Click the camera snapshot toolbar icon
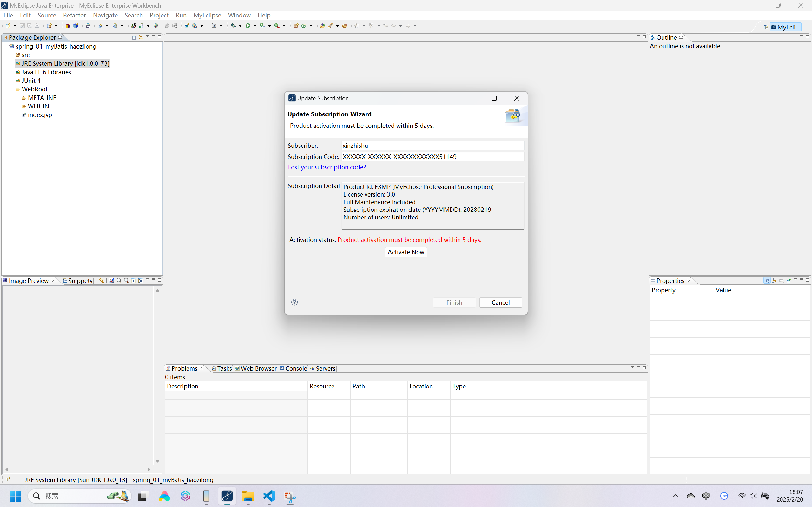 214,26
